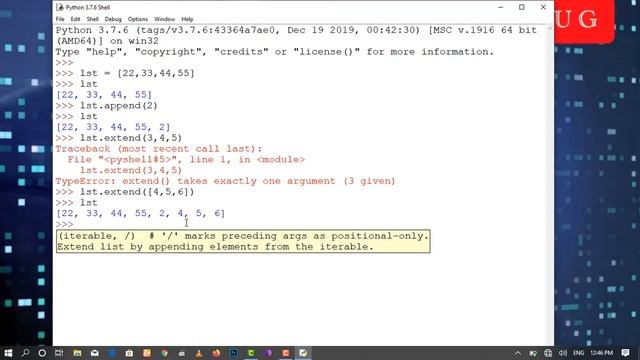Open Google Chrome from taskbar
The width and height of the screenshot is (640, 360).
click(164, 353)
